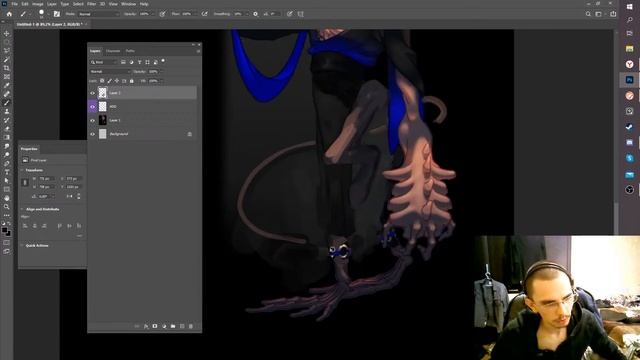640x360 pixels.
Task: Open the Image menu
Action: (x=38, y=4)
